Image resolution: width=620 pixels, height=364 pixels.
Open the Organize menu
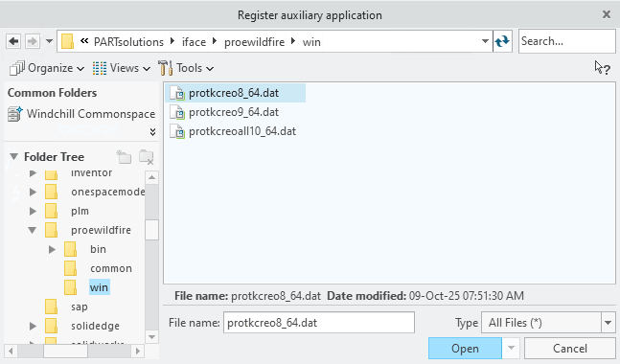[x=47, y=68]
